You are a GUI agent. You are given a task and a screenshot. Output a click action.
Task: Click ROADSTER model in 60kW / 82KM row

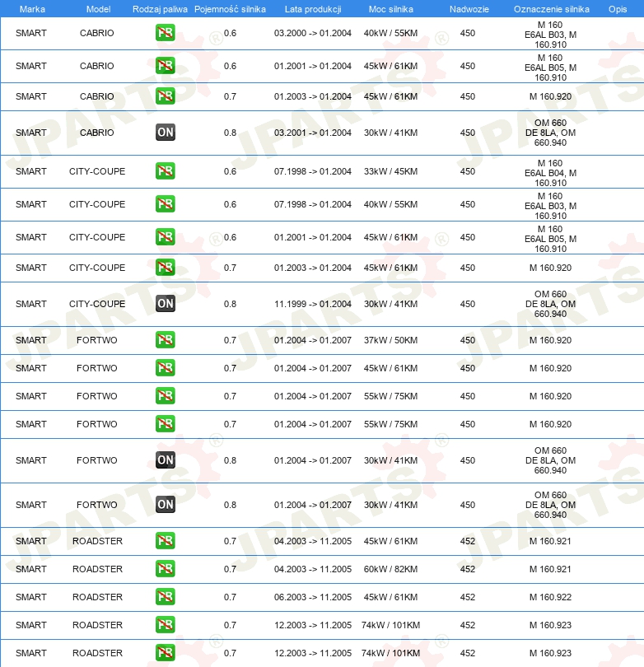pos(97,569)
